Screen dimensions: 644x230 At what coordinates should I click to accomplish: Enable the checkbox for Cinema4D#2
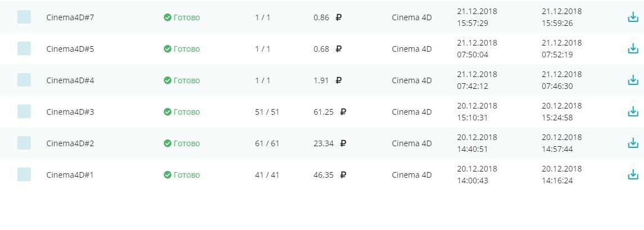coord(24,143)
